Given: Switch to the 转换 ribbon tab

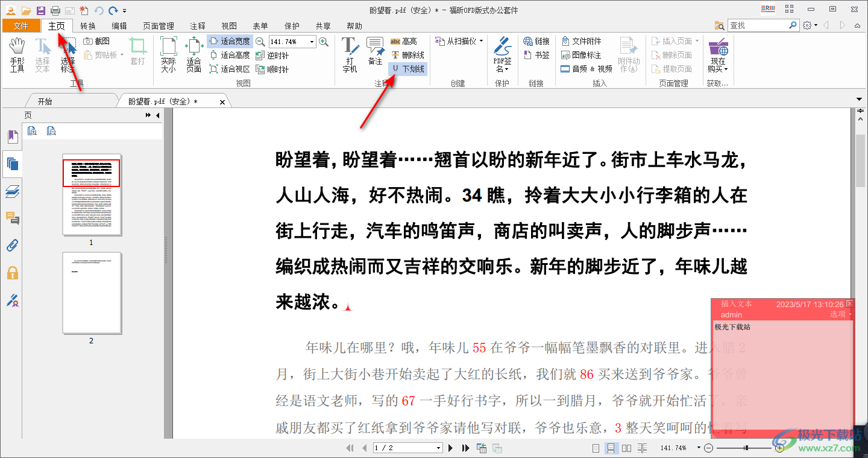Looking at the screenshot, I should (x=88, y=26).
